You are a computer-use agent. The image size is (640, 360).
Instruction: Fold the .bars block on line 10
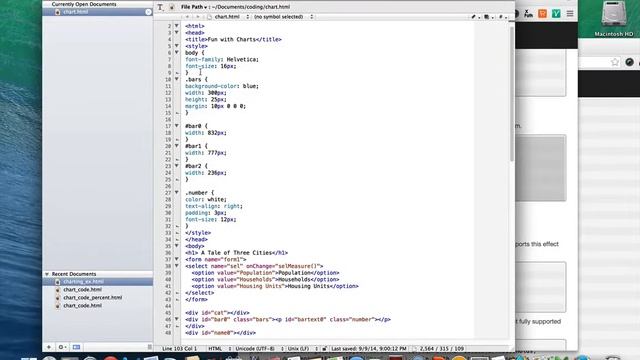tap(177, 79)
